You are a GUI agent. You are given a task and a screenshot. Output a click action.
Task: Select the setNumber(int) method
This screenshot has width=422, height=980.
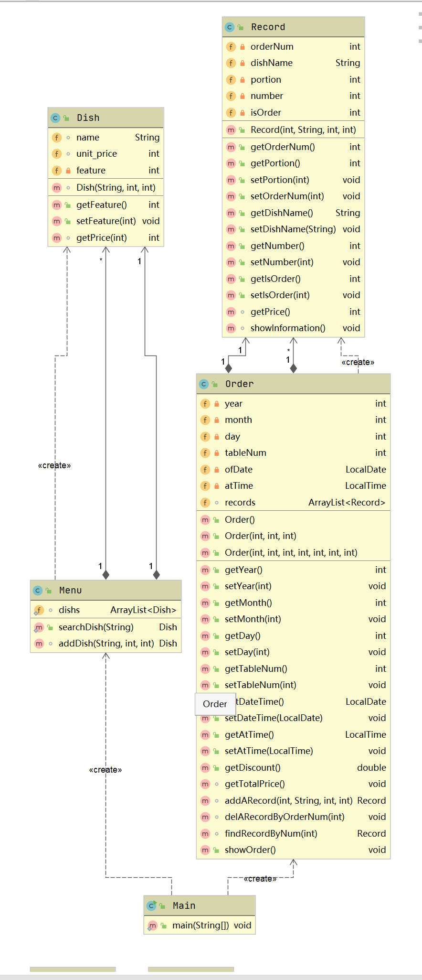[293, 262]
